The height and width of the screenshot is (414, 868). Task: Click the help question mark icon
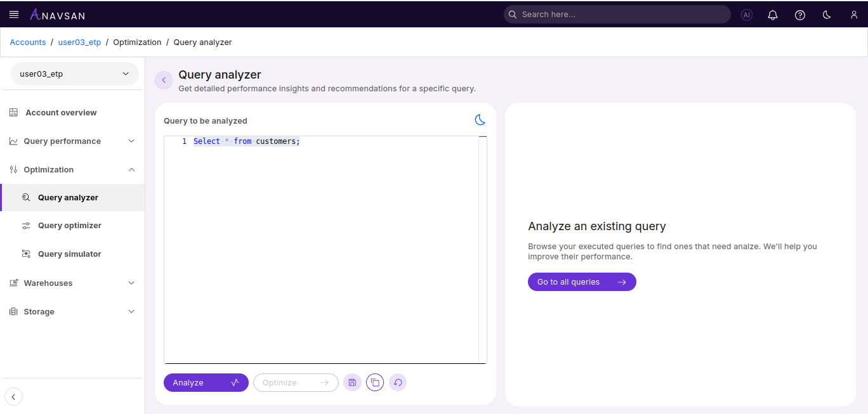(x=799, y=14)
